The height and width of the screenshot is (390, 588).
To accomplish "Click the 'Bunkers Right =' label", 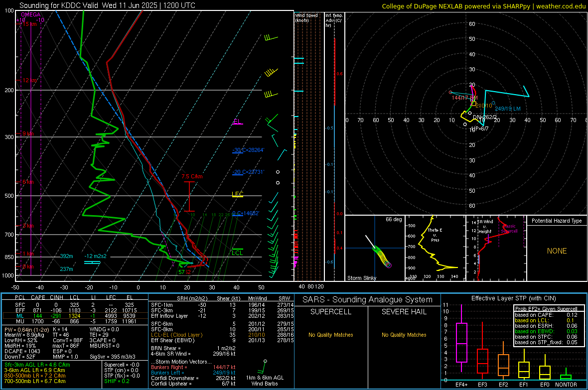I will tap(169, 367).
